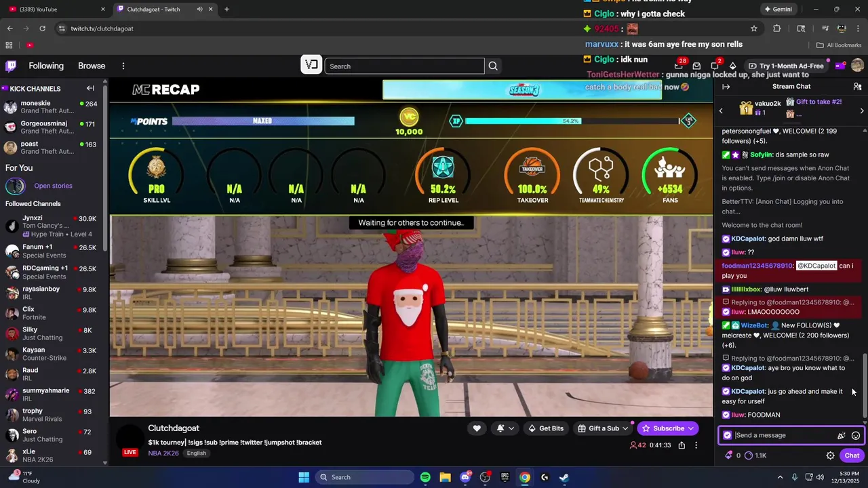This screenshot has height=488, width=868.
Task: Click the VD extension icon beside search
Action: coord(311,65)
